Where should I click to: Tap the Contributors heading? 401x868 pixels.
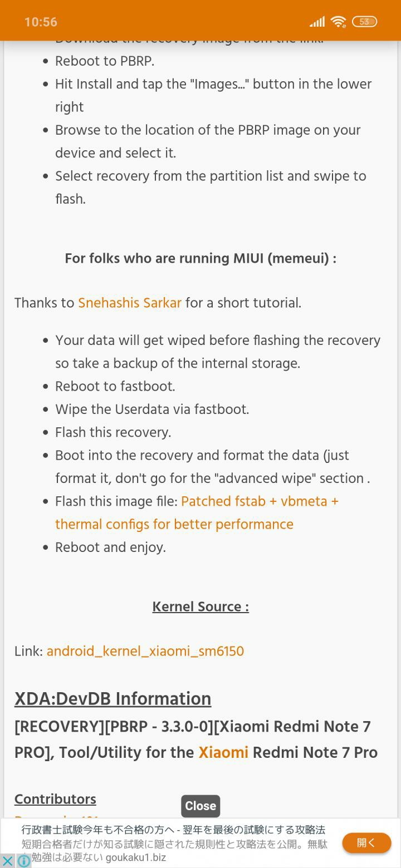tap(55, 799)
